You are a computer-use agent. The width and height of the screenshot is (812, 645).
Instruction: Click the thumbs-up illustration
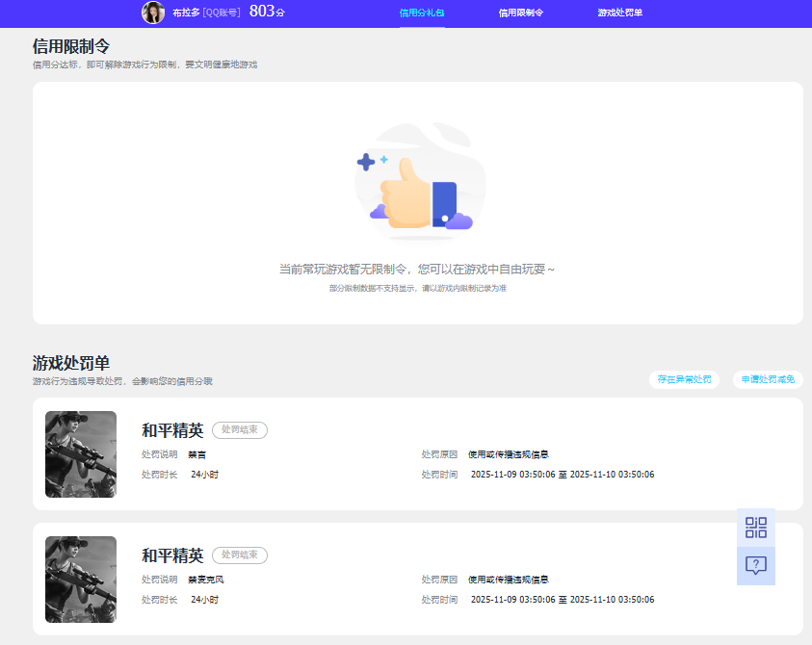(x=419, y=182)
